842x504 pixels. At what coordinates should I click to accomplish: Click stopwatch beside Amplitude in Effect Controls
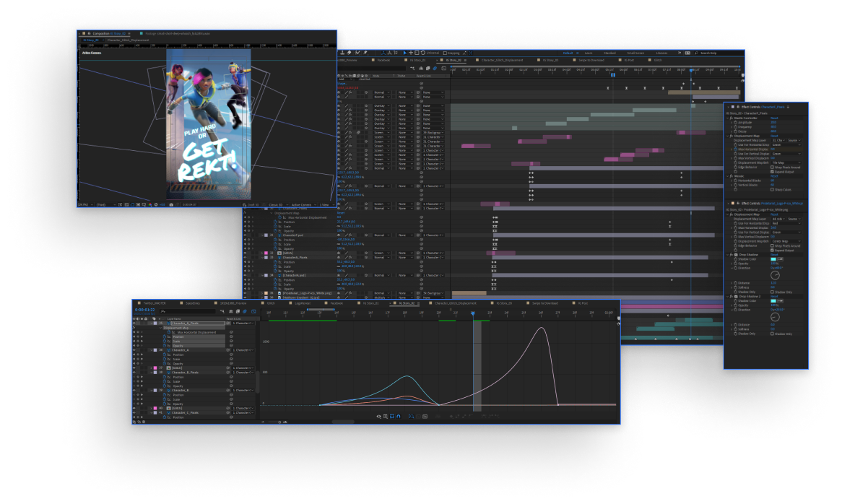(736, 122)
